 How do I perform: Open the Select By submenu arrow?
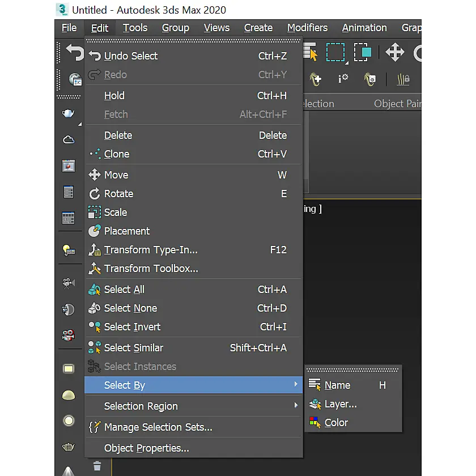tap(296, 384)
